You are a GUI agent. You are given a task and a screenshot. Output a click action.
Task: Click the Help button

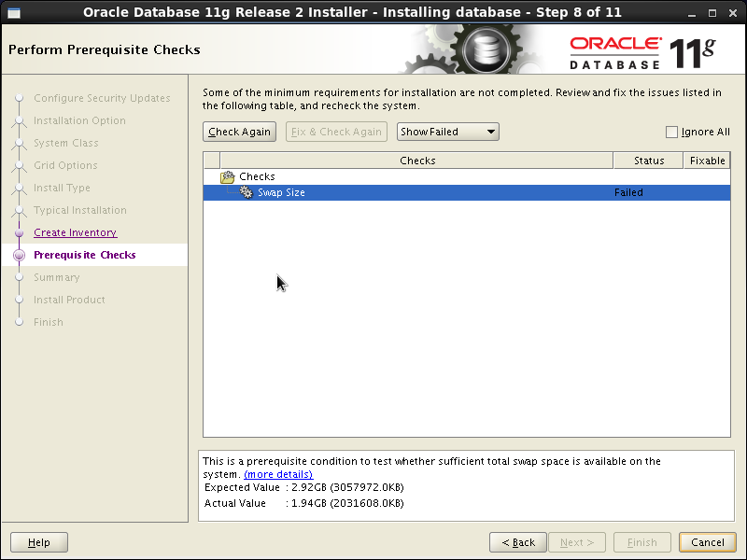coord(39,542)
